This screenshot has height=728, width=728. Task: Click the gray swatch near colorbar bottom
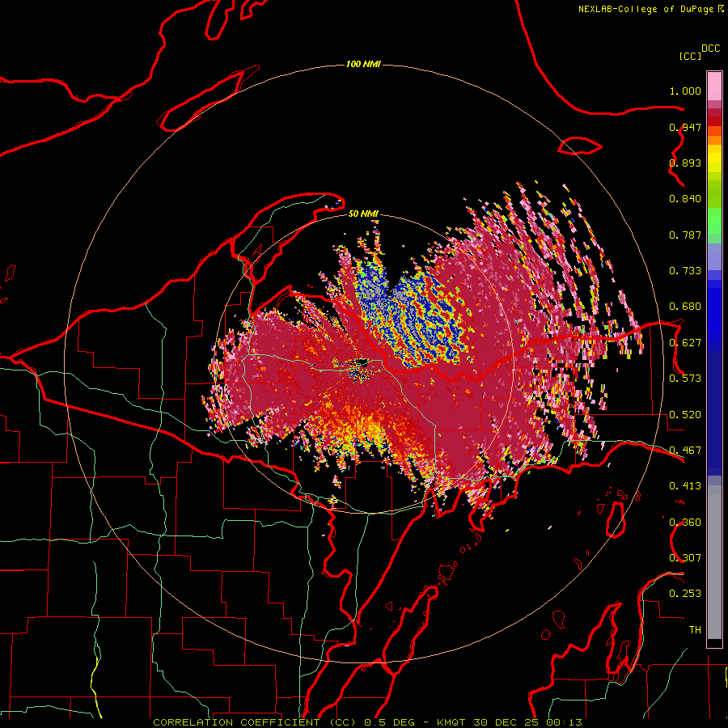[714, 562]
